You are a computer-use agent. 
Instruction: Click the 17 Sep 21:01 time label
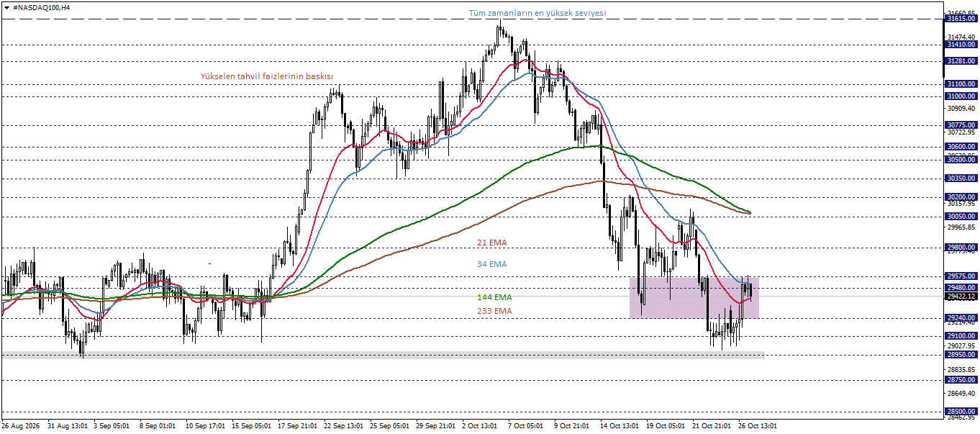[x=297, y=426]
